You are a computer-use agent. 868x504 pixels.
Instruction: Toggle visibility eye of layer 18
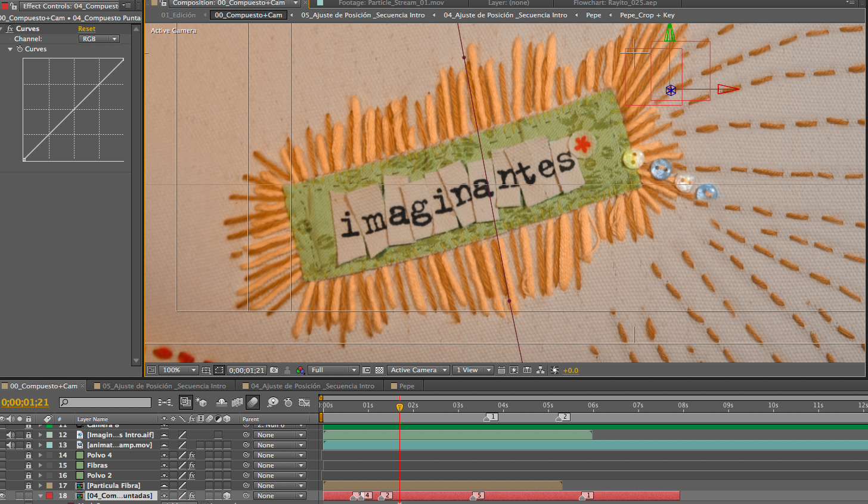tap(3, 496)
